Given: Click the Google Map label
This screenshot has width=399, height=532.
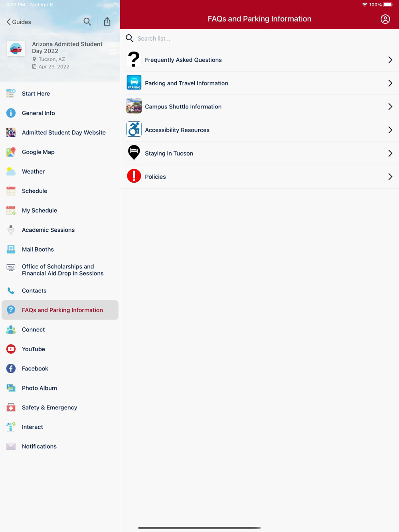Looking at the screenshot, I should [x=38, y=152].
